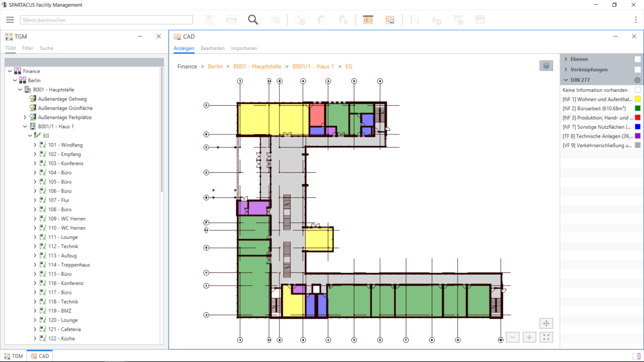Select the CAD plan view toolbar icon
644x362 pixels.
point(390,19)
